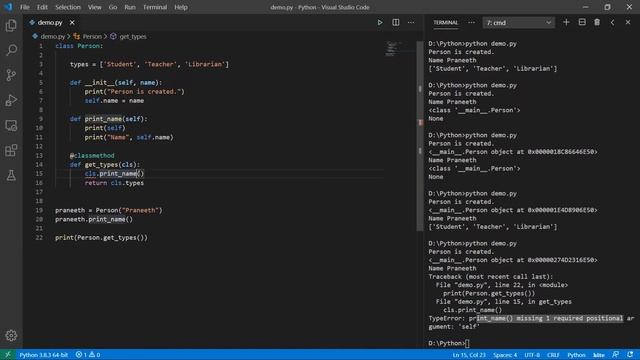Select the demo.py editor tab
640x360 pixels.
[50, 22]
